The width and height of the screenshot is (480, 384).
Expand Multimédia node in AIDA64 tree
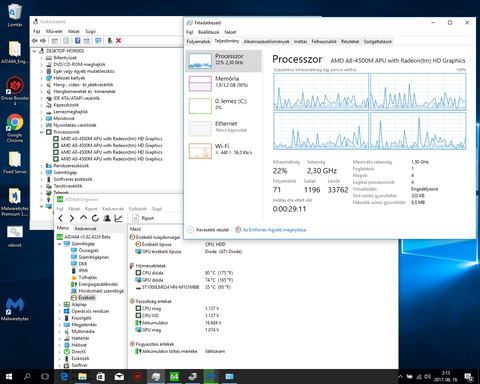(x=60, y=331)
